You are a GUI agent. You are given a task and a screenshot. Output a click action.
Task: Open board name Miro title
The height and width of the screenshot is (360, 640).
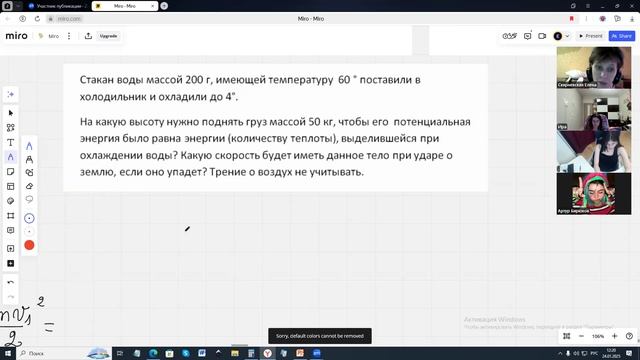[53, 36]
